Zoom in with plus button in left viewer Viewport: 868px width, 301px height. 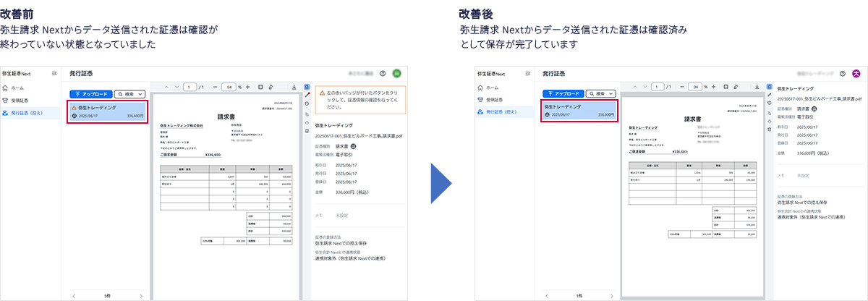[248, 87]
